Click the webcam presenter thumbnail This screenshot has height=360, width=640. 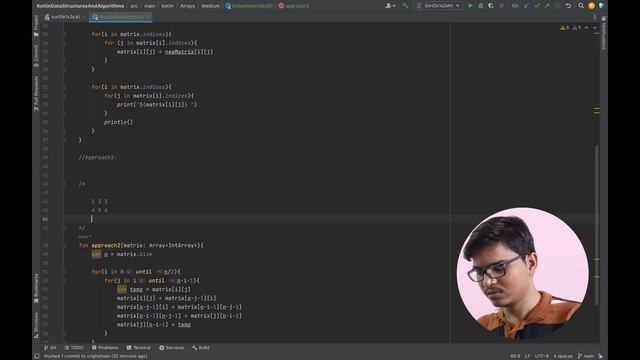click(x=522, y=273)
